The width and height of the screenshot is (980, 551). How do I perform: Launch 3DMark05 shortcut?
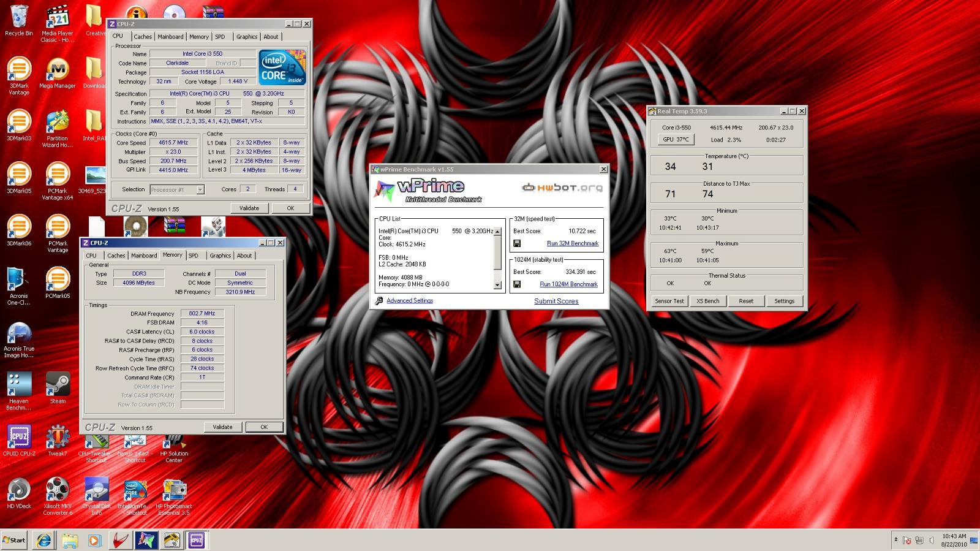pyautogui.click(x=18, y=178)
